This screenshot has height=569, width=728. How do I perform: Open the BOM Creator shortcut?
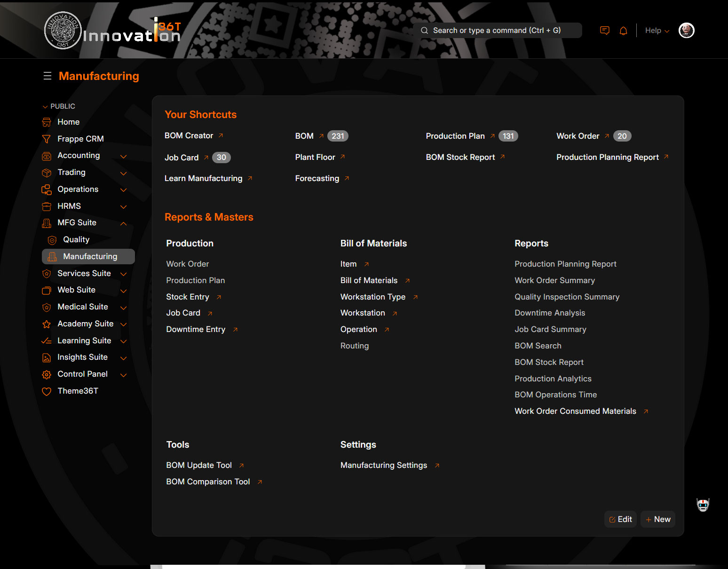[189, 136]
